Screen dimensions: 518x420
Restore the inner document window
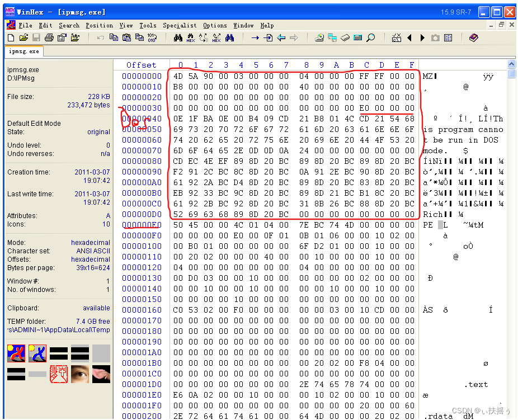pos(501,25)
